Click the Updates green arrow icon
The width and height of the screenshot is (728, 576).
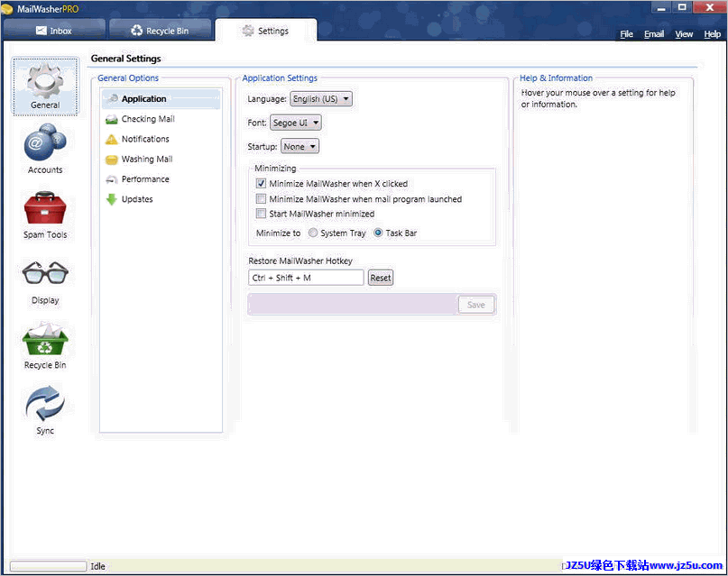tap(112, 199)
